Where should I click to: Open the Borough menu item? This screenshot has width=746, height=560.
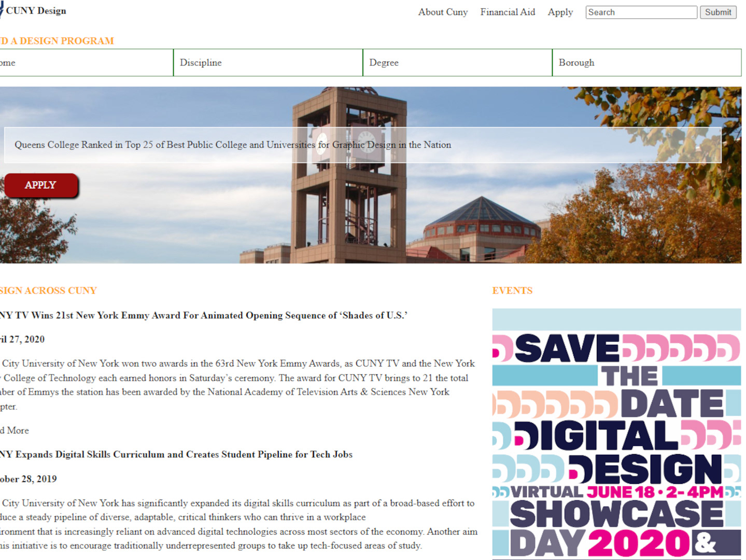tap(646, 63)
